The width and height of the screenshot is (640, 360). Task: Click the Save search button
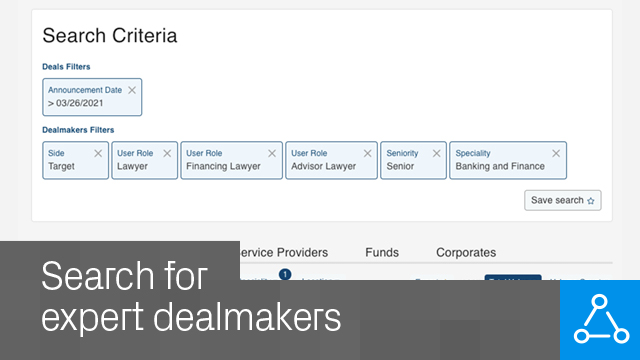click(562, 200)
